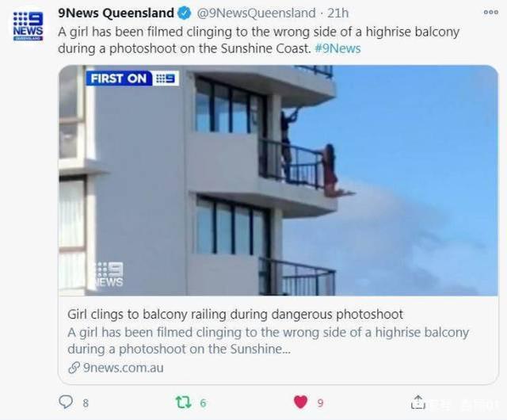
Task: Open the 'Girl clings to balcony railing' headline
Action: 235,314
